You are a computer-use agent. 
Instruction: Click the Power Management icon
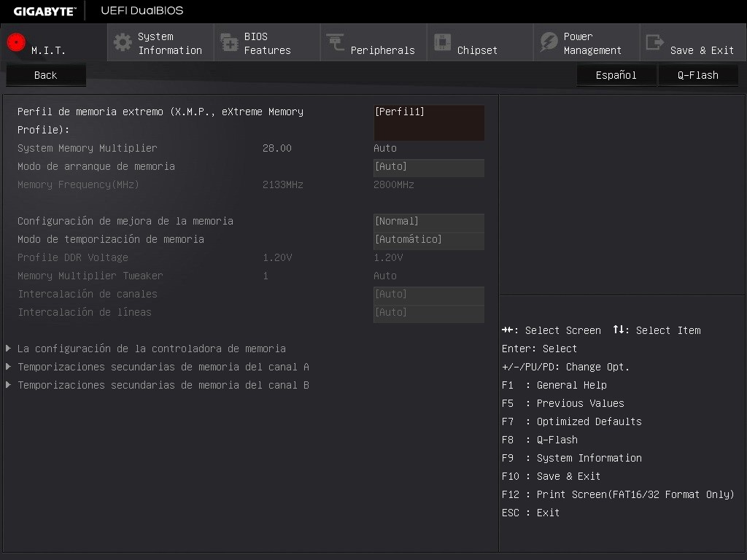click(549, 42)
